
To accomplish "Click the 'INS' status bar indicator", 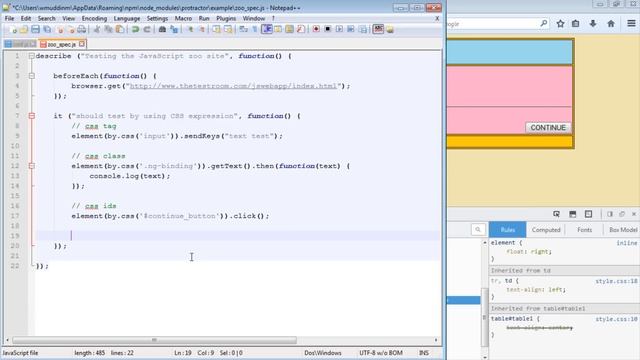I will (424, 353).
